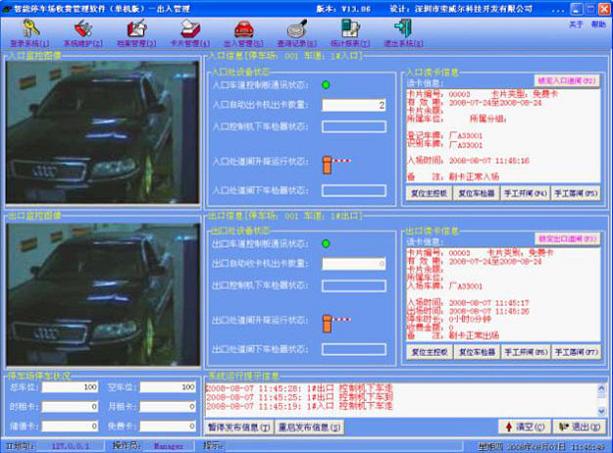Click the 清空 clear log button
This screenshot has width=613, height=453.
coord(524,426)
